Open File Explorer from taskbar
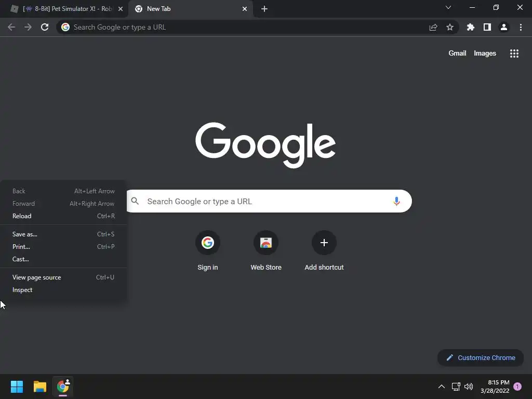532x399 pixels. coord(39,387)
